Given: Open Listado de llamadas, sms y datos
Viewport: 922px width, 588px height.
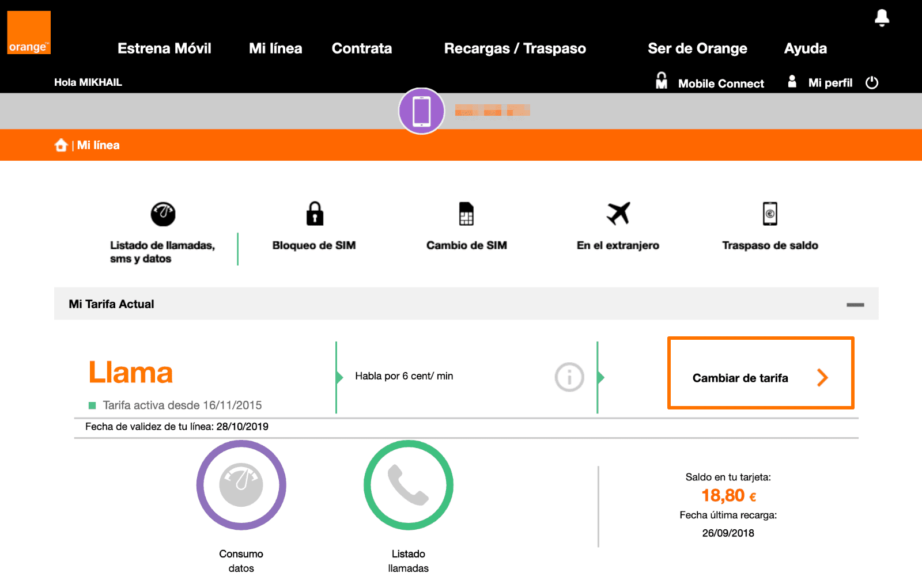Looking at the screenshot, I should pos(163,252).
